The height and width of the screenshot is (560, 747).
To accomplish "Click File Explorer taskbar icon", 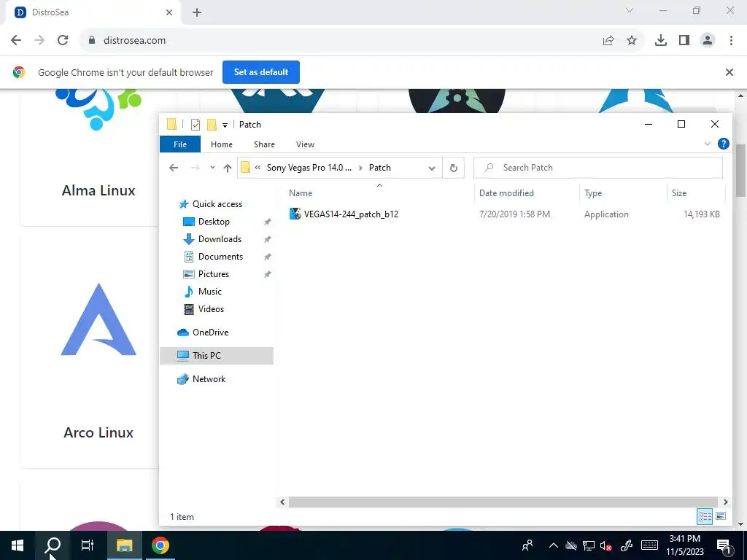I will click(x=124, y=545).
